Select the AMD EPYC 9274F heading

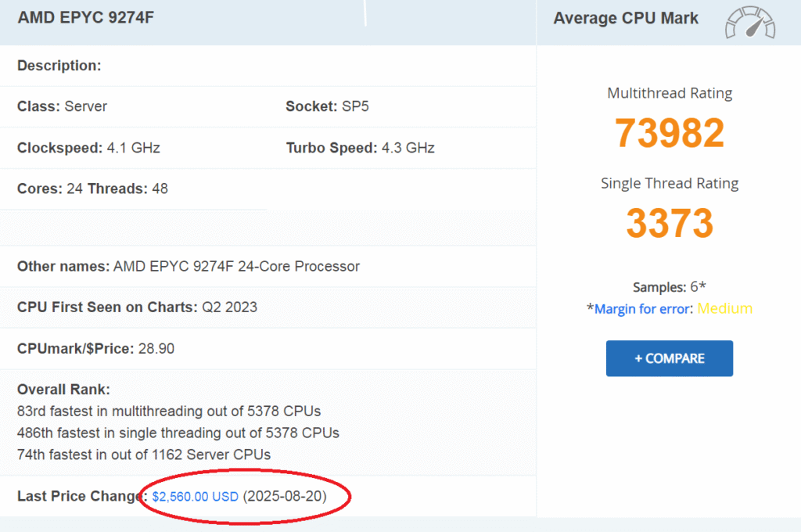pos(85,17)
